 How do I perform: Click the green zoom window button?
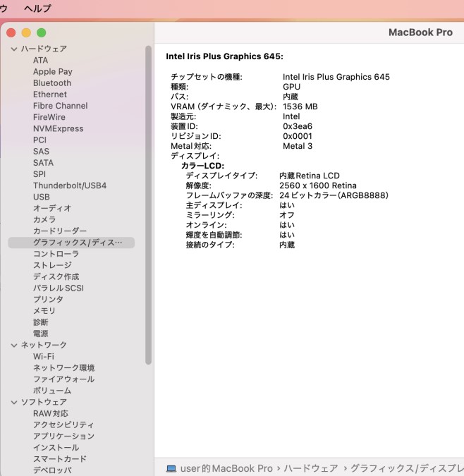coord(42,32)
